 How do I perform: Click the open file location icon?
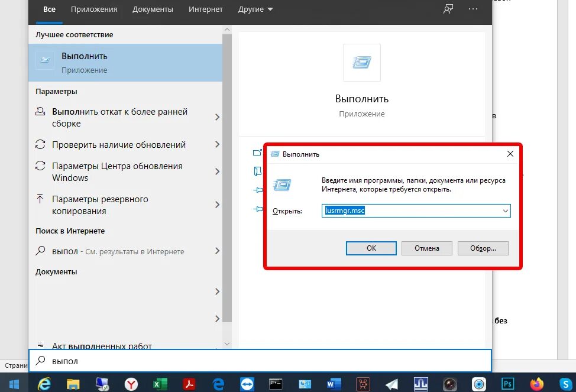pyautogui.click(x=257, y=171)
